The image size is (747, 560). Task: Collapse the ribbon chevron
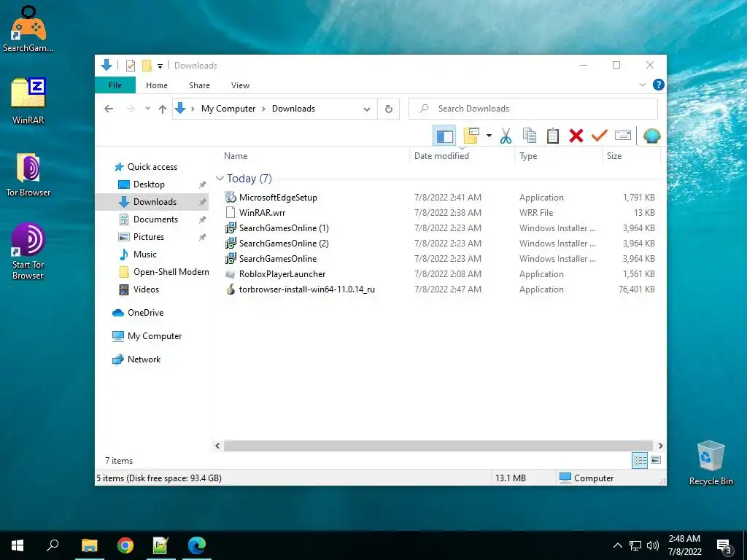click(642, 85)
